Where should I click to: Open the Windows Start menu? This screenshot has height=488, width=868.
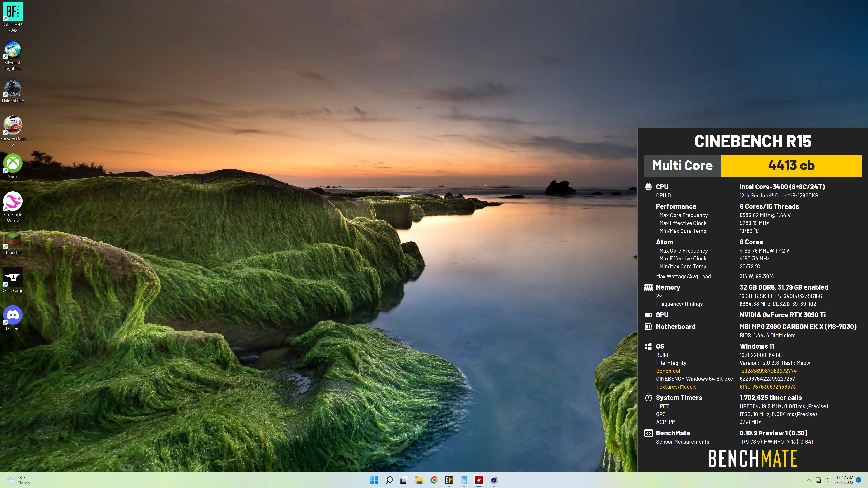click(374, 480)
